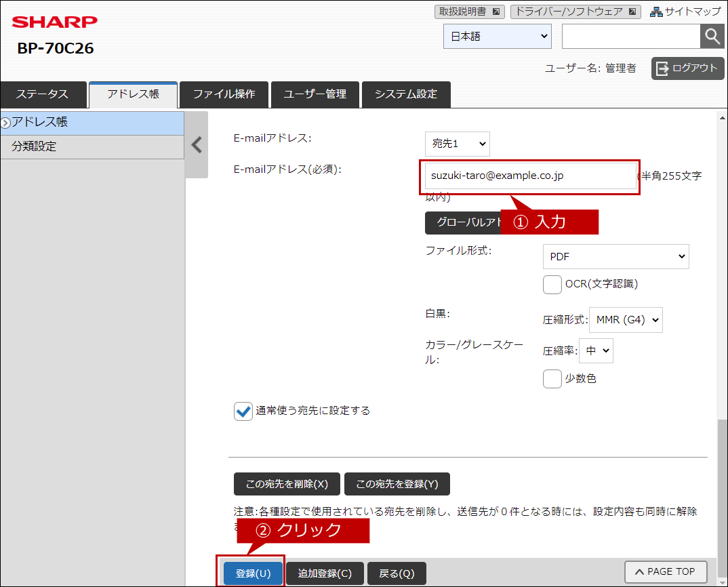Open the 宛先1 destination dropdown
The height and width of the screenshot is (587, 728).
pos(458,144)
